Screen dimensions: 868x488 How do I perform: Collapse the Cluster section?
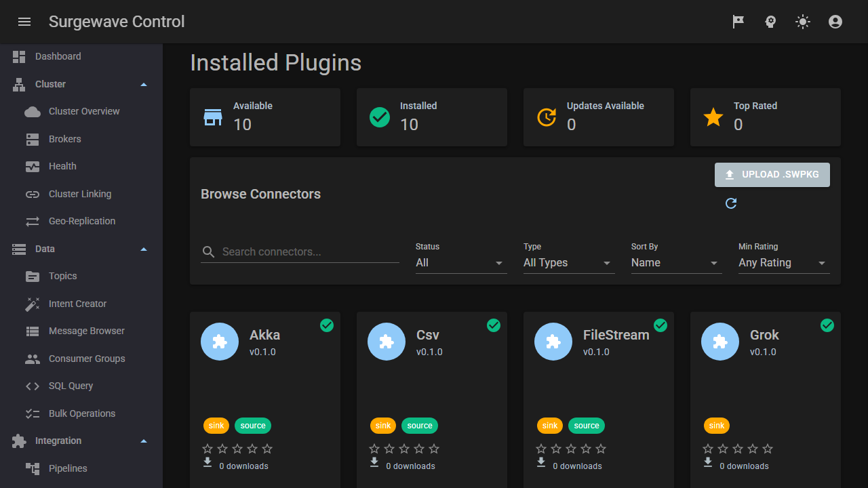[x=81, y=84]
